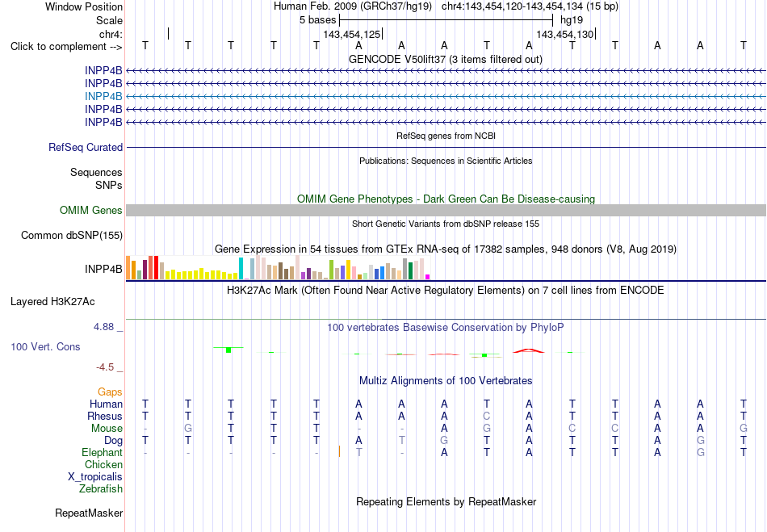The width and height of the screenshot is (767, 532).
Task: Open 'Short Genetic Variants from dbSNP release 155'
Action: [446, 224]
